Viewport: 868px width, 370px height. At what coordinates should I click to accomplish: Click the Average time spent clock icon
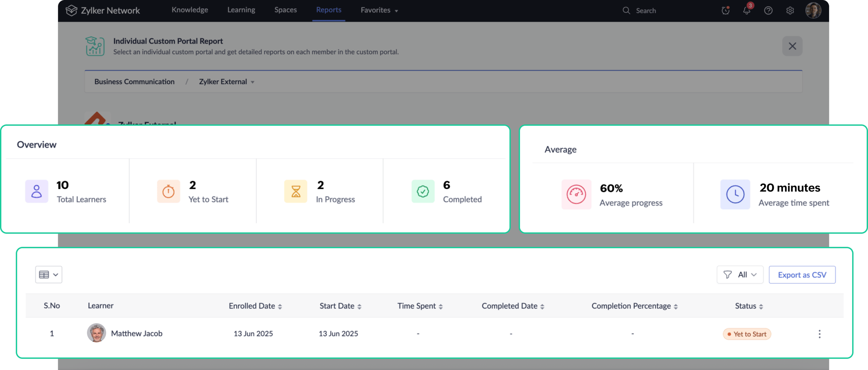pos(735,195)
